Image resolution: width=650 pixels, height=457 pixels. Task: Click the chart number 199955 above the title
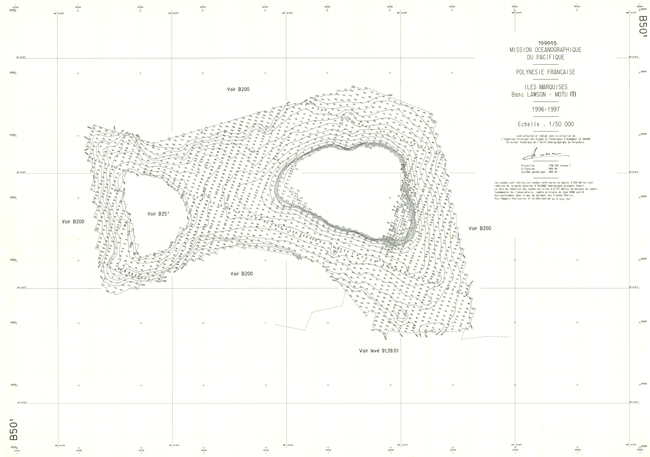tap(543, 42)
